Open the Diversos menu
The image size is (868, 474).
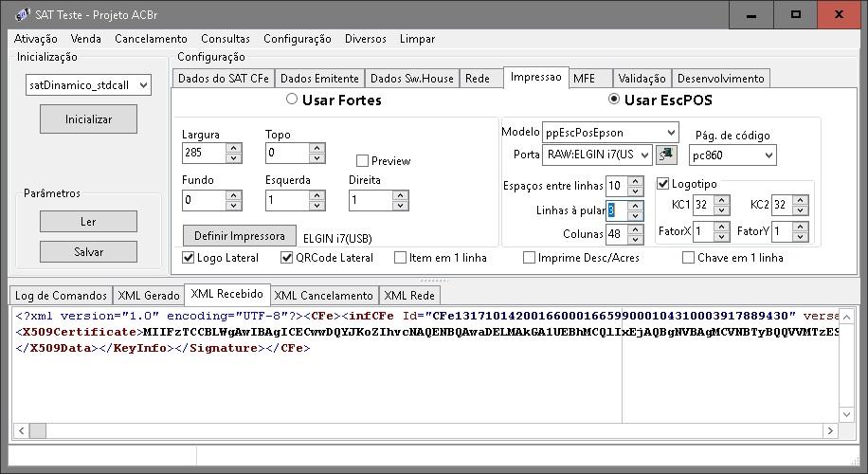pyautogui.click(x=366, y=39)
